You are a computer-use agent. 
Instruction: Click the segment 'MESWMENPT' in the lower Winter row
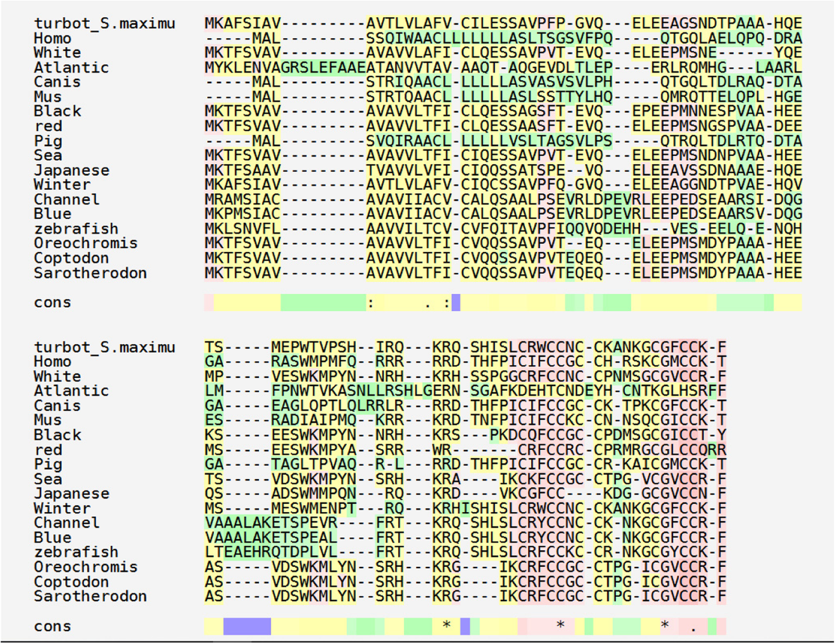(x=314, y=509)
